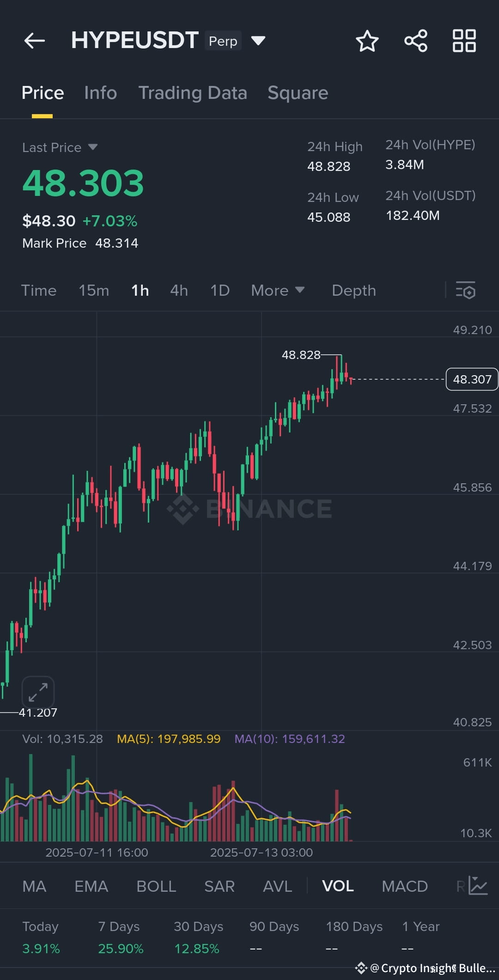Tap the 24h High value 48.828
The height and width of the screenshot is (980, 499).
(329, 166)
